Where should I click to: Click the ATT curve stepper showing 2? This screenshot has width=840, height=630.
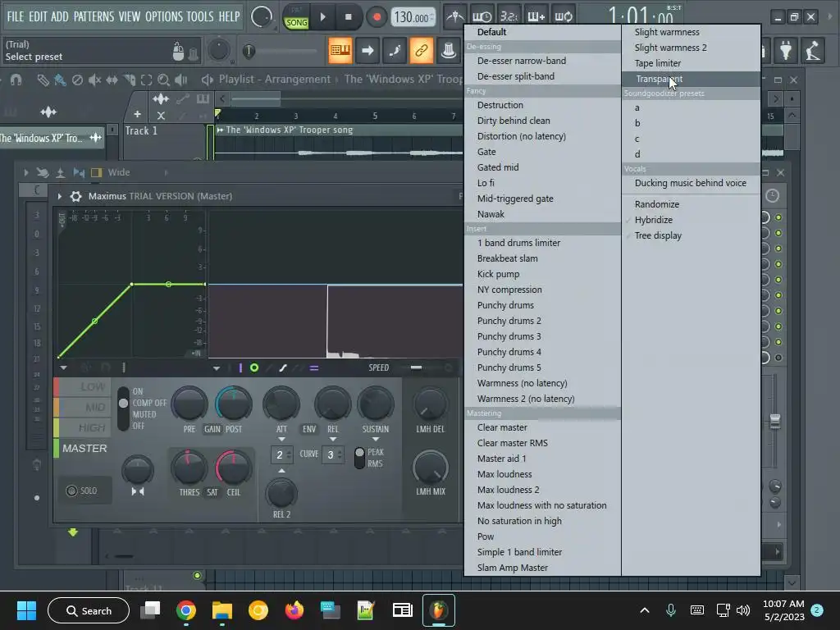pos(282,454)
